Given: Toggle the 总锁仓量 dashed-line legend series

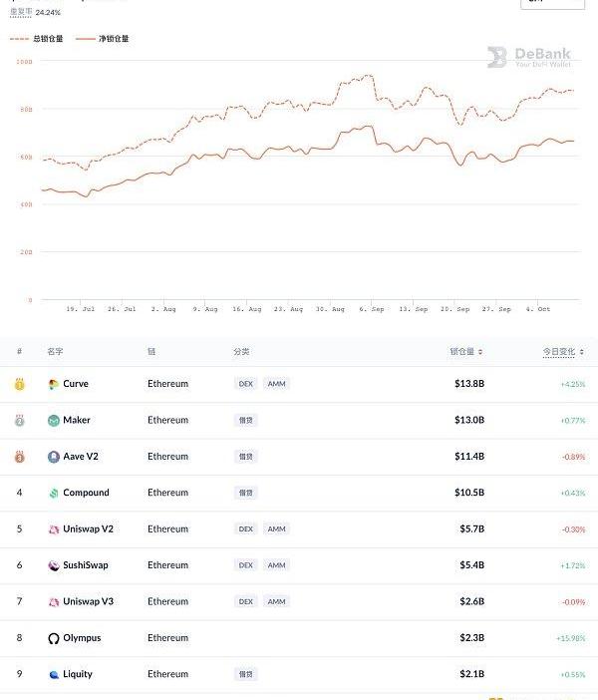Looking at the screenshot, I should point(37,39).
